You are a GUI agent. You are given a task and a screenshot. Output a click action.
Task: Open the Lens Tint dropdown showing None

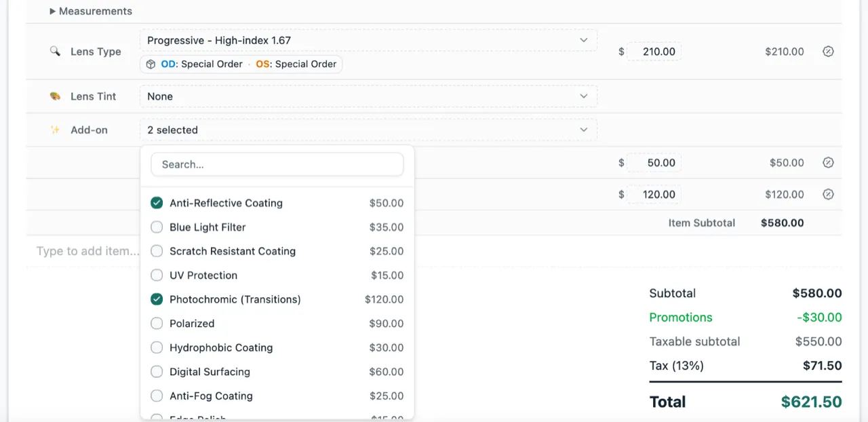click(x=368, y=96)
